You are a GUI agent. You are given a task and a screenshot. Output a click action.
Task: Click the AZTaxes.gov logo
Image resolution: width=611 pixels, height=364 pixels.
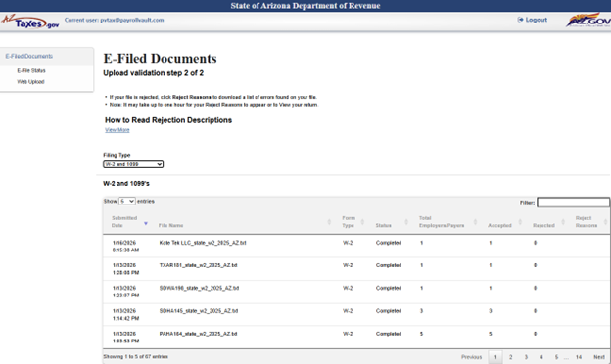(x=30, y=22)
